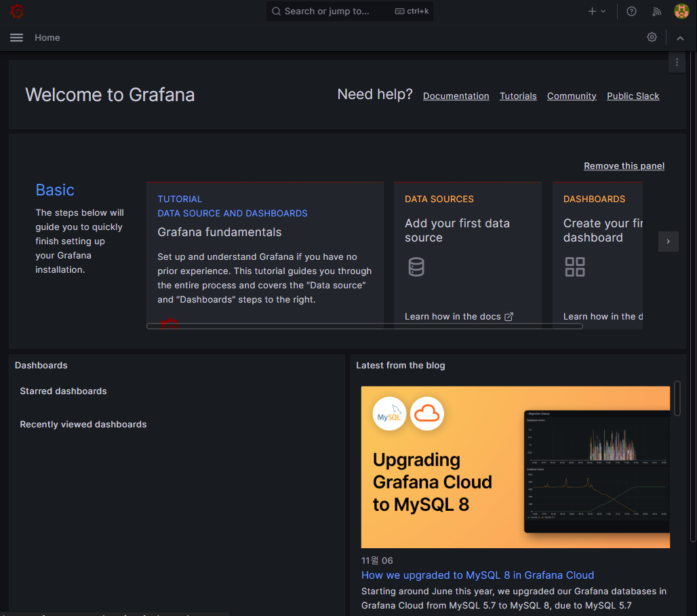697x616 pixels.
Task: Click the page vertical scrollbar
Action: pyautogui.click(x=693, y=296)
